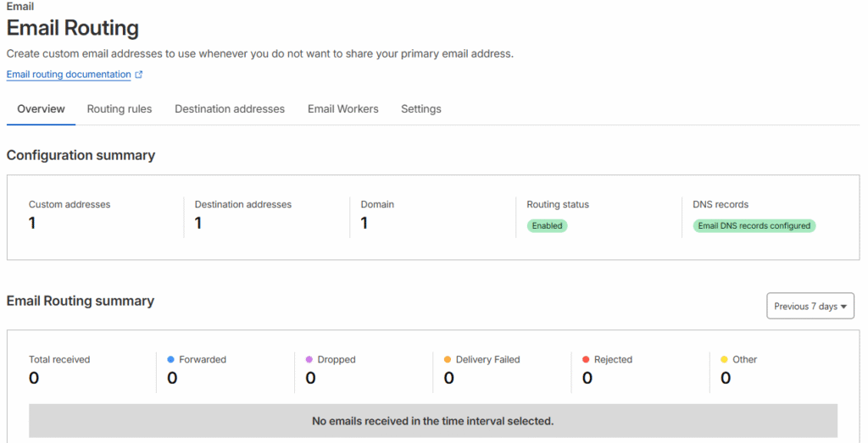The width and height of the screenshot is (868, 443).
Task: Click the Rejected label
Action: click(x=613, y=359)
